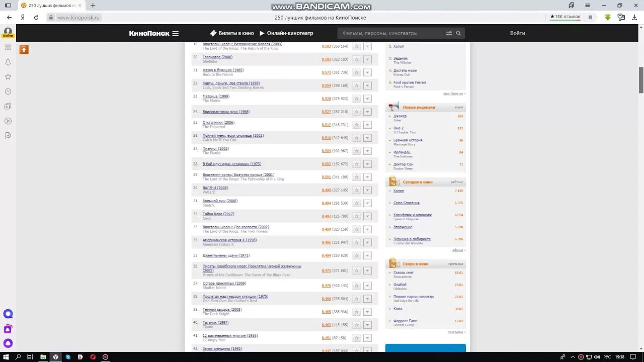This screenshot has height=362, width=644.
Task: Reload the page with refresh icon
Action: (x=36, y=17)
